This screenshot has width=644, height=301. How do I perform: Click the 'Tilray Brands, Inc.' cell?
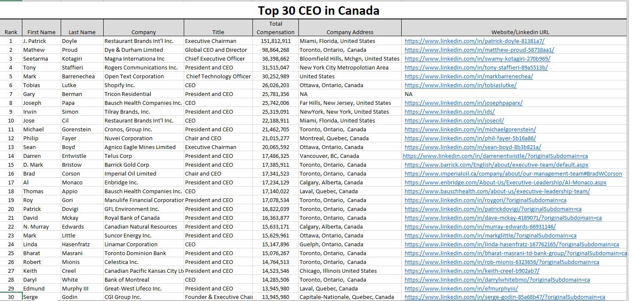point(144,112)
